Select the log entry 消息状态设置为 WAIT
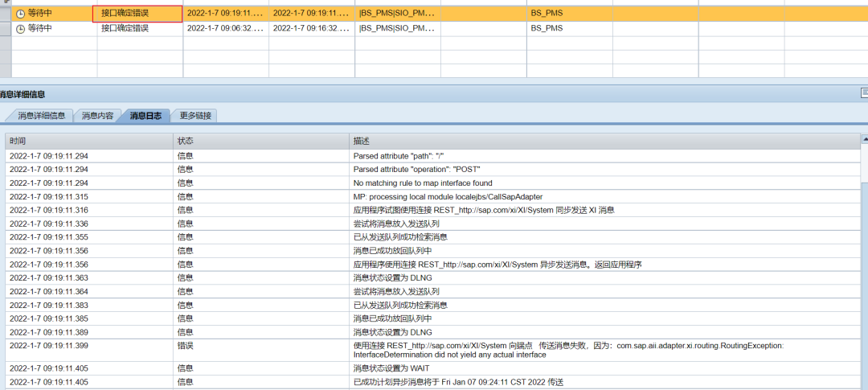 [391, 368]
